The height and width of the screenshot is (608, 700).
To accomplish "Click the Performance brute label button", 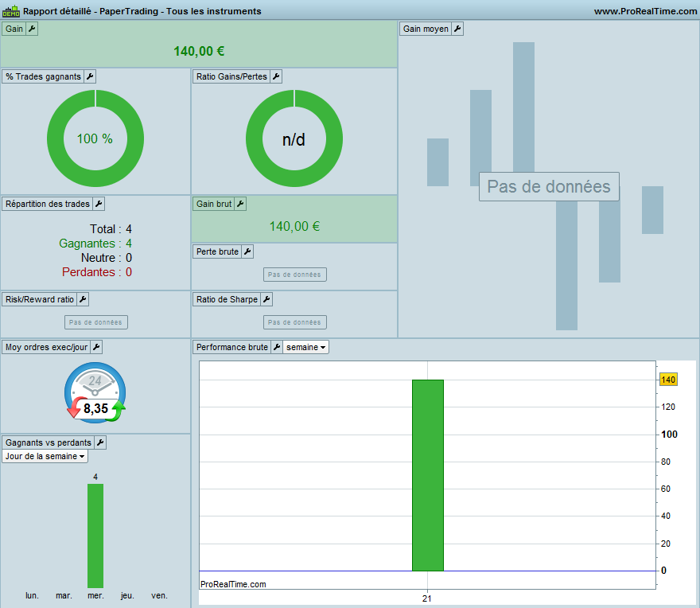I will coord(231,347).
